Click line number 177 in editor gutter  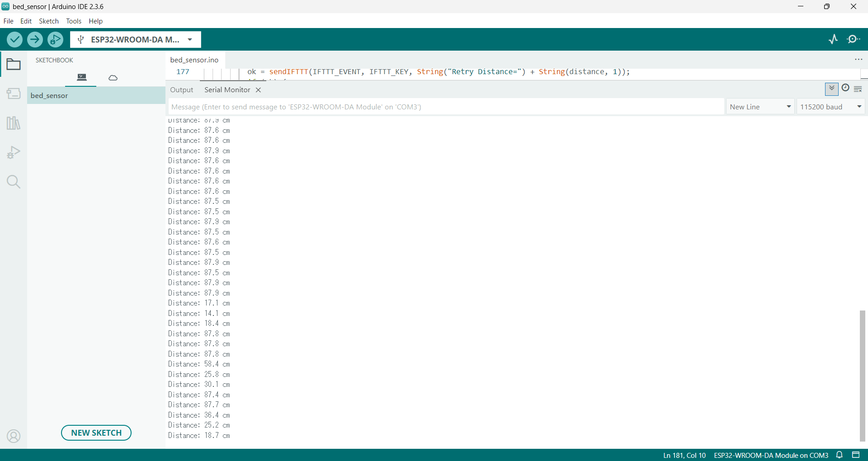point(183,72)
